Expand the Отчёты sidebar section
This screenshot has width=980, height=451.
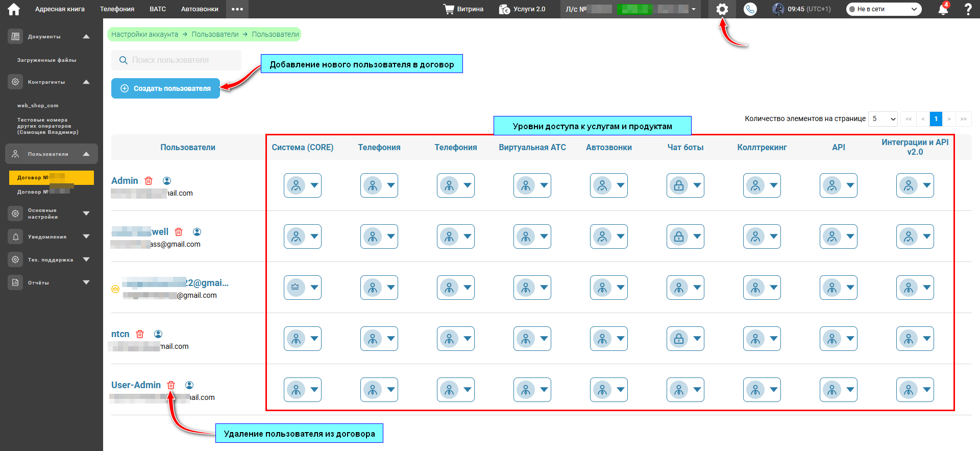point(86,282)
